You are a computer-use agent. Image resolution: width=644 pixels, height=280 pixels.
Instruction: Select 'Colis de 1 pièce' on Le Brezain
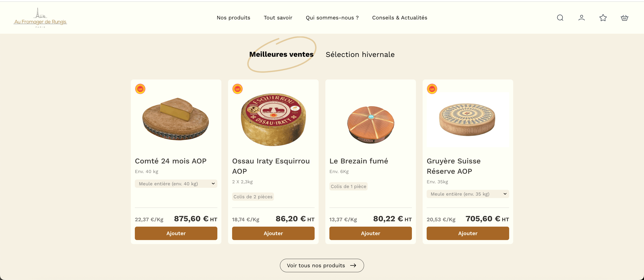pos(348,186)
